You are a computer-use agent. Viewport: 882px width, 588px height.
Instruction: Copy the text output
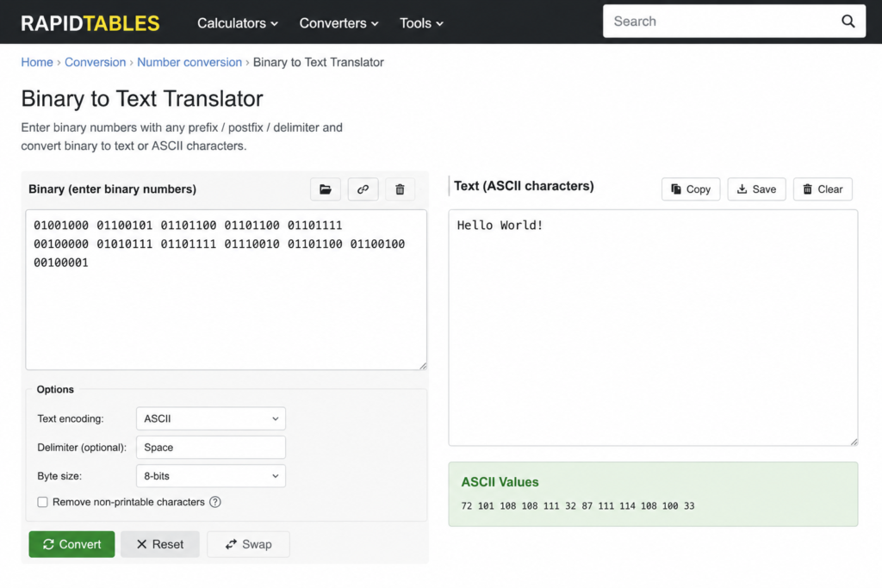pyautogui.click(x=691, y=189)
